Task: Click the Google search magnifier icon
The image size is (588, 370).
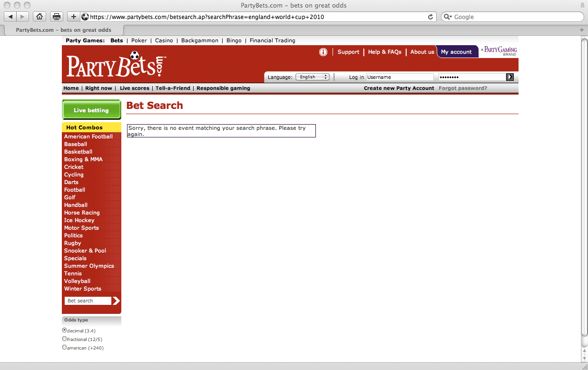Action: 447,17
